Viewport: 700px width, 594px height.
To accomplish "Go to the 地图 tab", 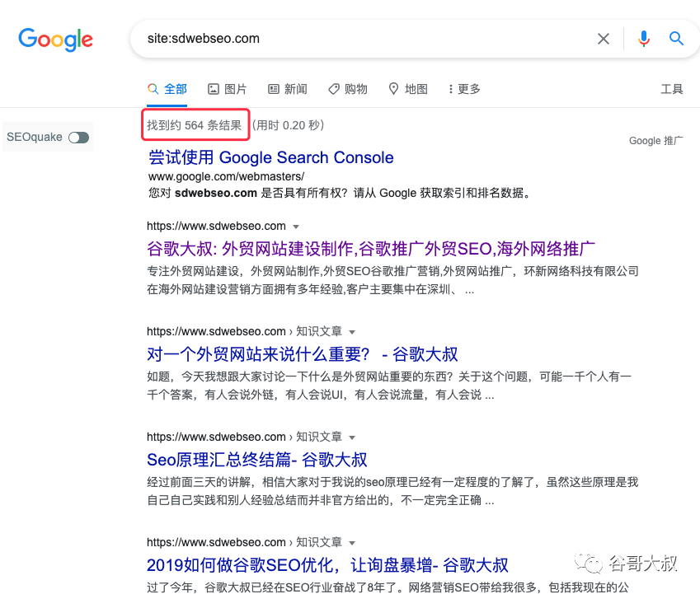I will (408, 89).
